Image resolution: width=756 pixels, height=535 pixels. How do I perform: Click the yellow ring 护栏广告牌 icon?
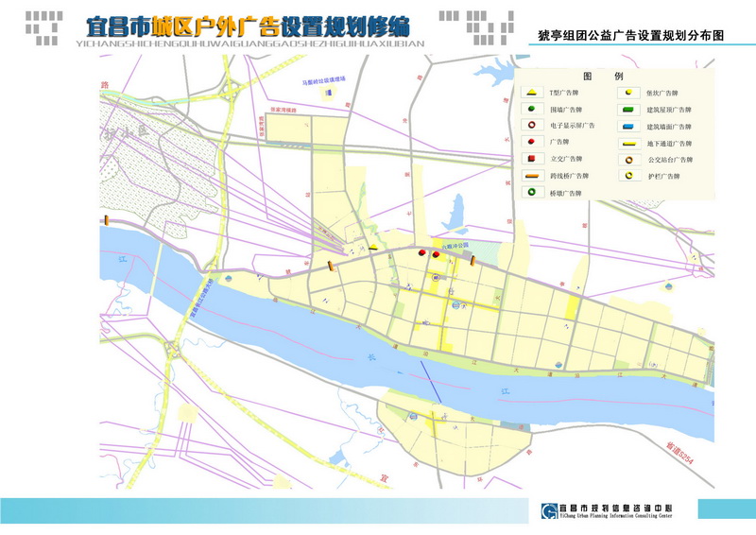coord(627,176)
